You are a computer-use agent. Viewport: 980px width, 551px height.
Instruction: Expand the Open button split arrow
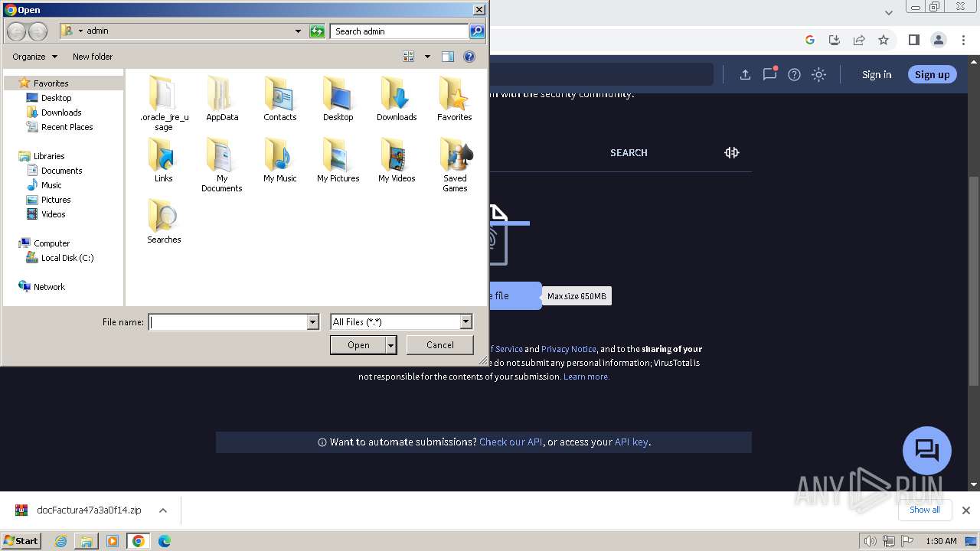pos(391,345)
